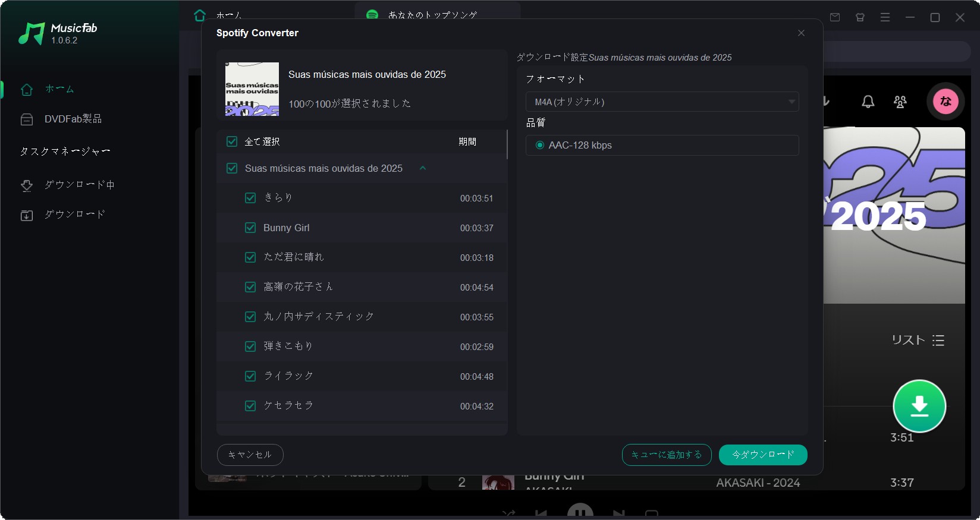
Task: Switch to リスト view in Spotify
Action: click(x=918, y=340)
